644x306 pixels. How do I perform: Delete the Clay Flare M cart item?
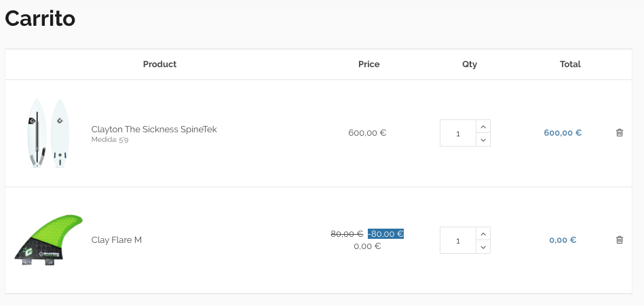coord(619,240)
